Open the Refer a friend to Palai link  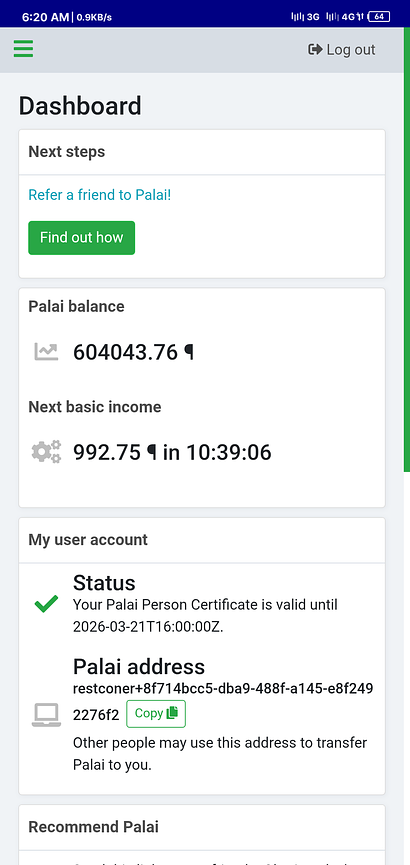(x=100, y=195)
